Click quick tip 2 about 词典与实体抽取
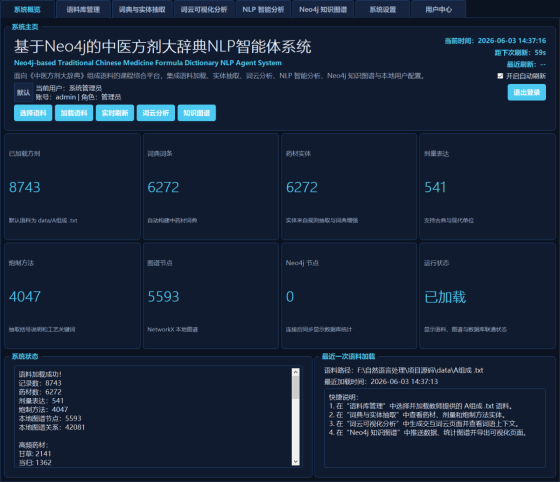 (417, 415)
